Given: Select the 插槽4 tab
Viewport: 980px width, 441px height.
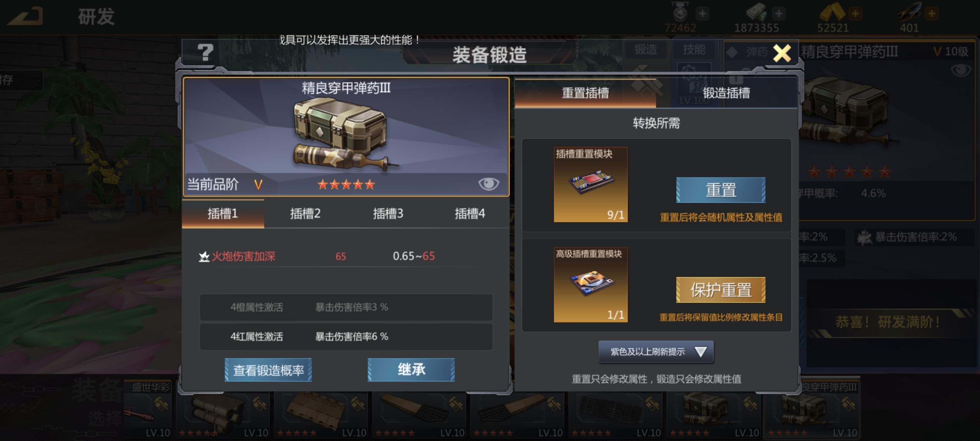Looking at the screenshot, I should click(x=470, y=213).
